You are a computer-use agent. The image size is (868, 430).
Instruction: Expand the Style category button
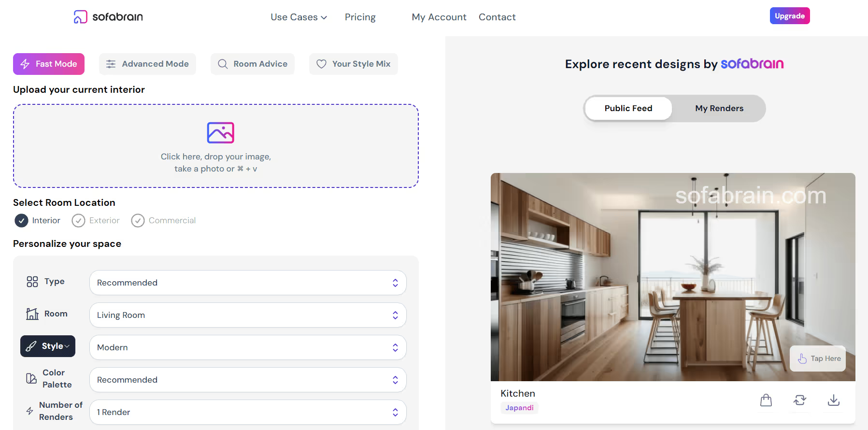point(48,346)
